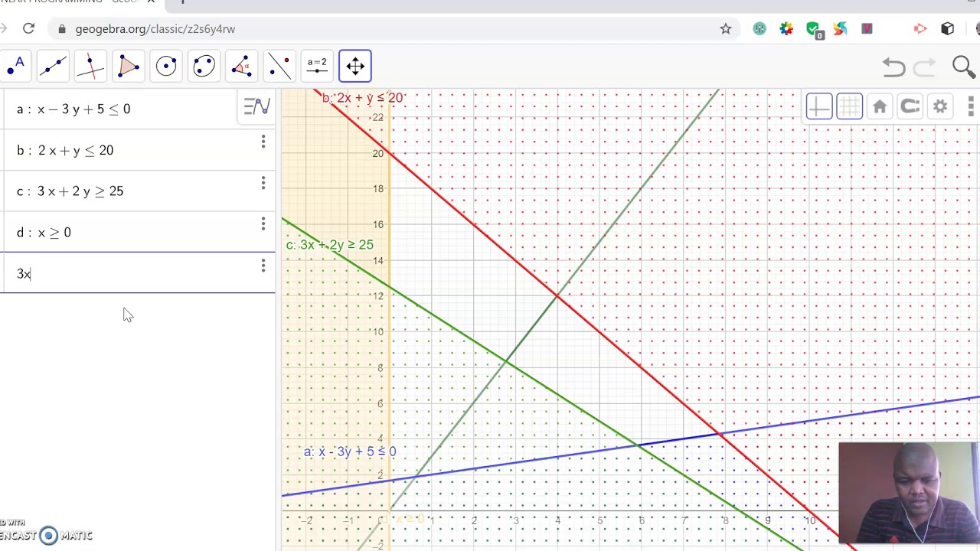Open graphics view settings gear
This screenshot has height=551, width=980.
[x=940, y=107]
